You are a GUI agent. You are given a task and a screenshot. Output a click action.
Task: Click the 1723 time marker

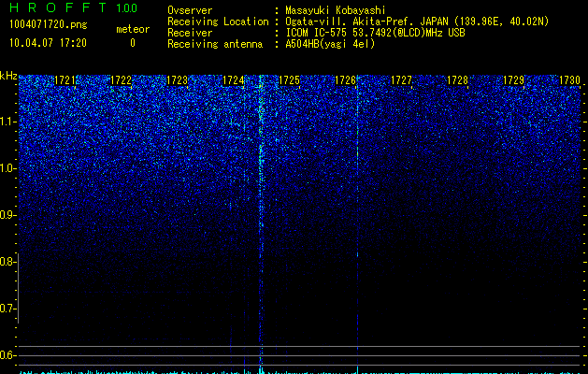click(177, 80)
